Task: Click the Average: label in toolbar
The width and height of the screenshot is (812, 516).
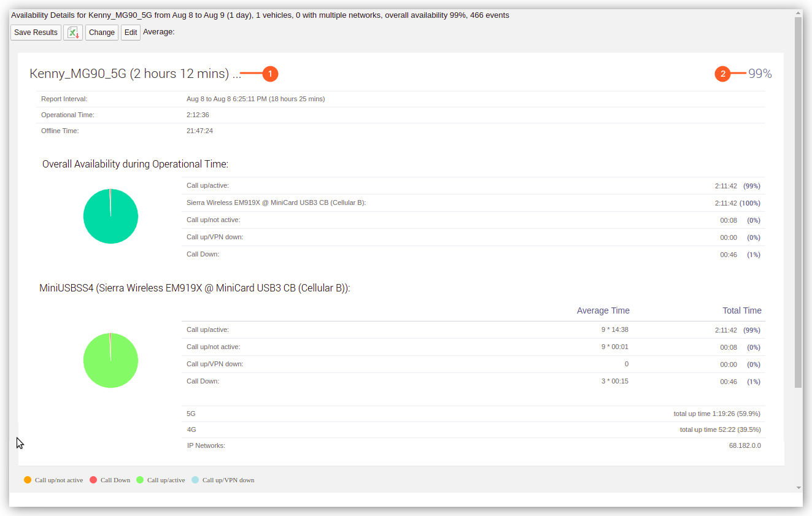Action: pos(159,32)
